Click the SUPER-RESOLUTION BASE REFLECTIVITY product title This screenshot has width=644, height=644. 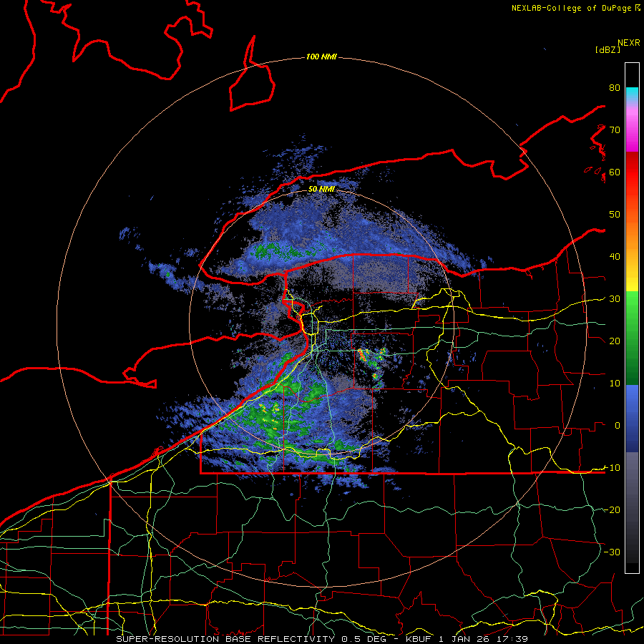(225, 639)
